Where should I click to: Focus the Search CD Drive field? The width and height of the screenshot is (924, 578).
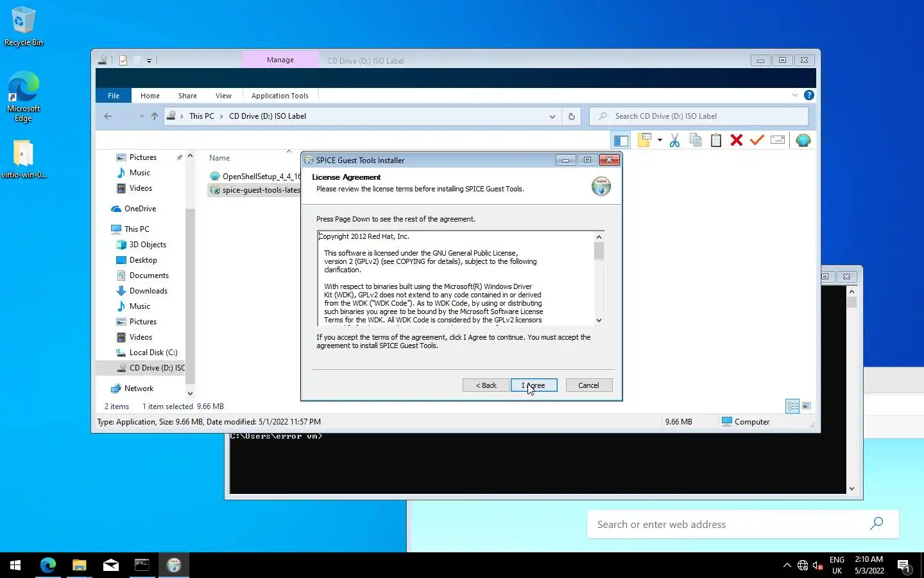(x=699, y=116)
